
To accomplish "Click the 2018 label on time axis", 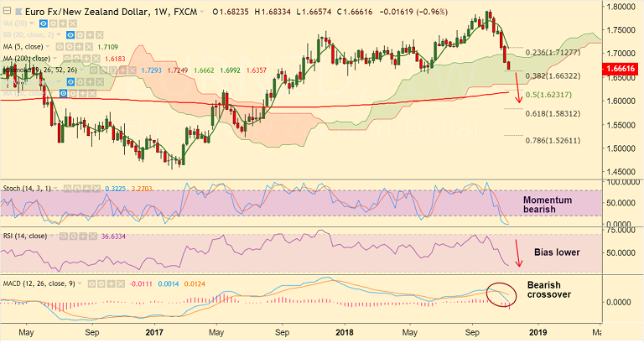I will point(344,332).
